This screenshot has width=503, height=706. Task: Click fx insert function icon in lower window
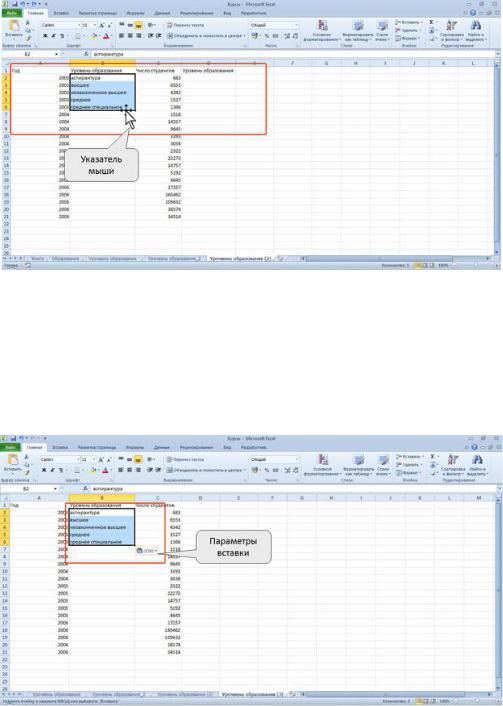pyautogui.click(x=86, y=489)
